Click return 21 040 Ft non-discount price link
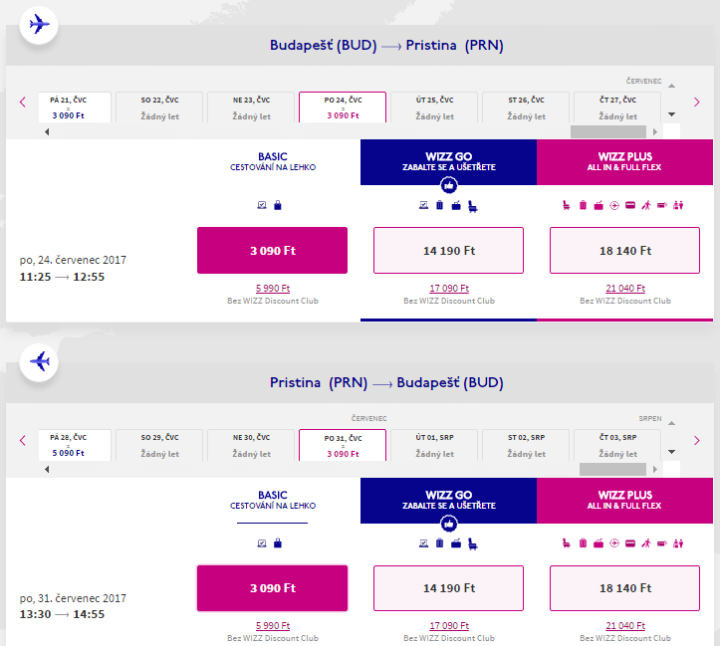The image size is (720, 646). [625, 627]
